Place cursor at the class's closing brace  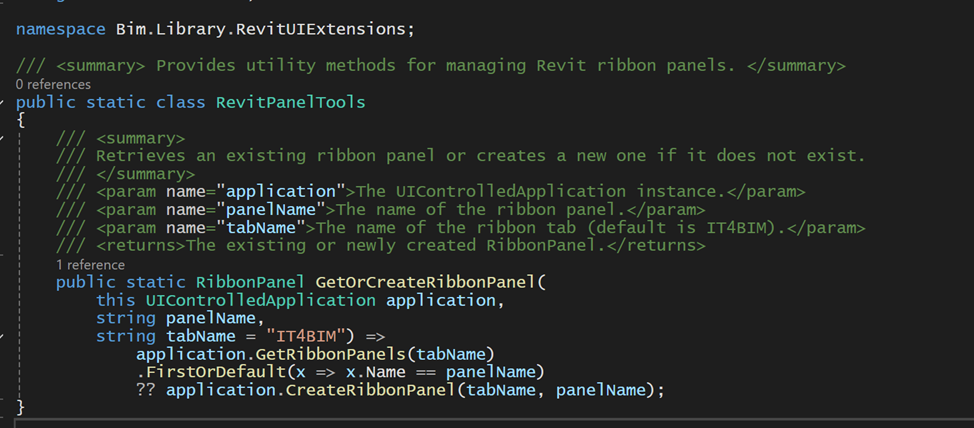(20, 408)
